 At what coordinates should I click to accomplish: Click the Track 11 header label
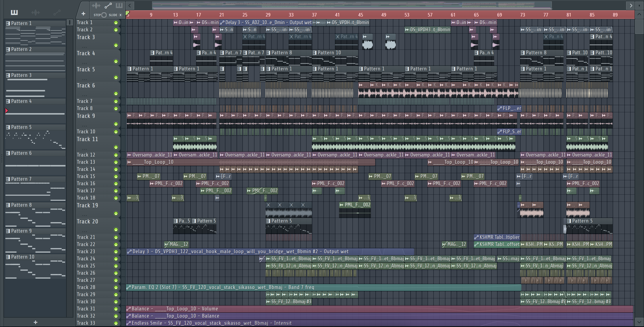point(87,139)
